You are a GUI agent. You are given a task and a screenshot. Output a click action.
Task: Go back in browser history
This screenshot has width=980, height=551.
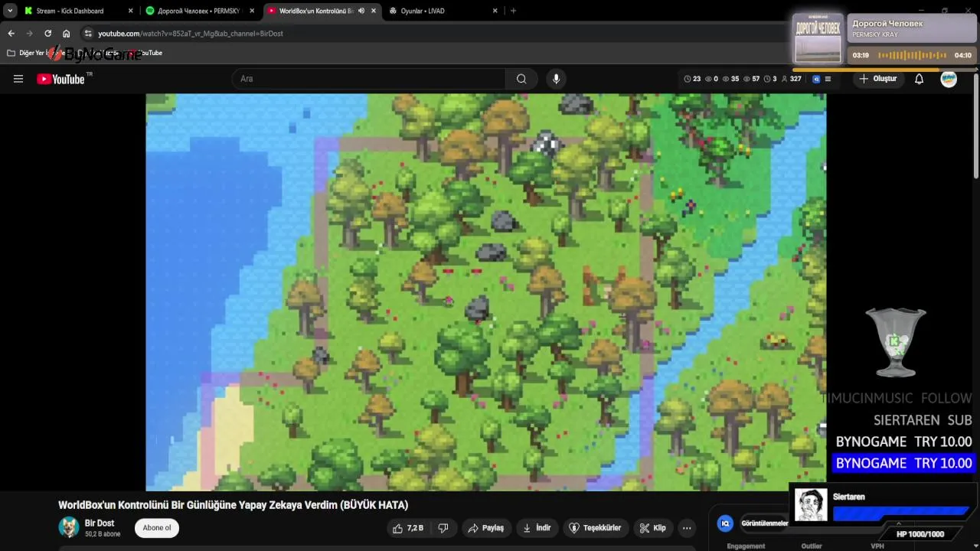(11, 34)
